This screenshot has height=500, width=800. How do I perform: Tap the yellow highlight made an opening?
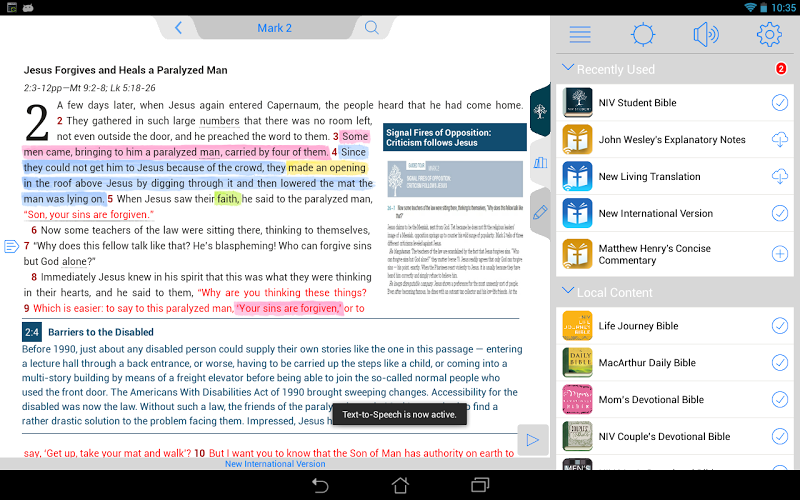(327, 168)
